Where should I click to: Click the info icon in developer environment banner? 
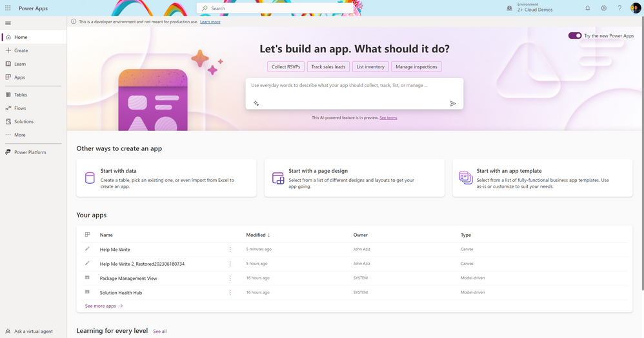(74, 21)
